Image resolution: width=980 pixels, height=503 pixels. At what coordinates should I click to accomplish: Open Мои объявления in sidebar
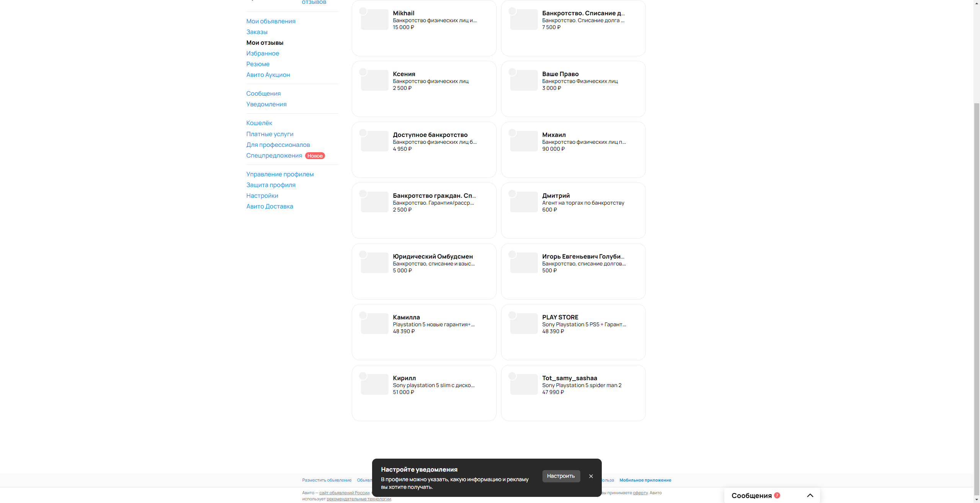[271, 21]
